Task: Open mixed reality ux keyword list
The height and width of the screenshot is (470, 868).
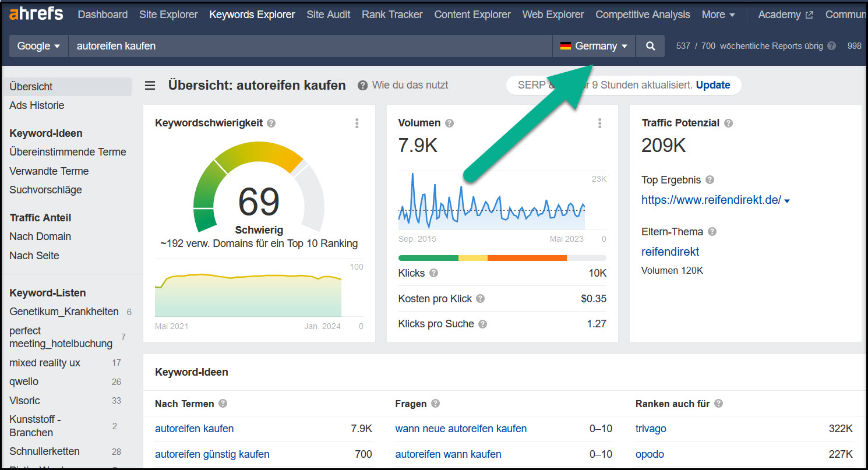Action: click(45, 363)
